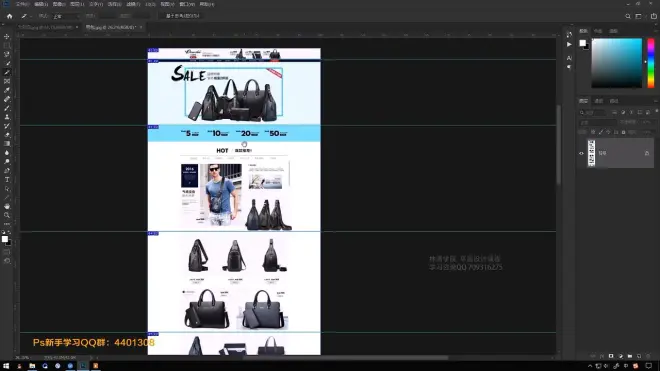Open the Layers panel flyout menu

click(656, 101)
